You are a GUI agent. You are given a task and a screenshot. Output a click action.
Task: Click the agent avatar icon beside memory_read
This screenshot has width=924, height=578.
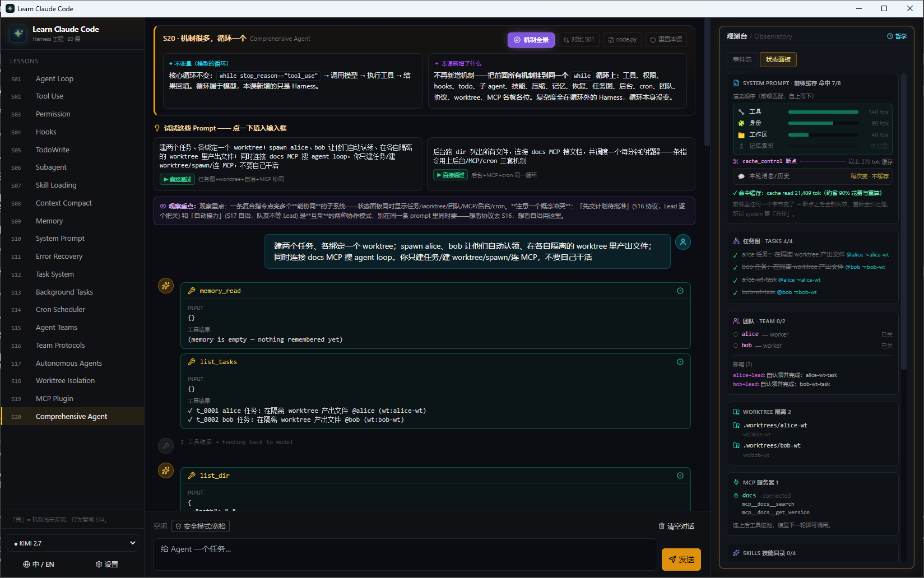pos(166,286)
